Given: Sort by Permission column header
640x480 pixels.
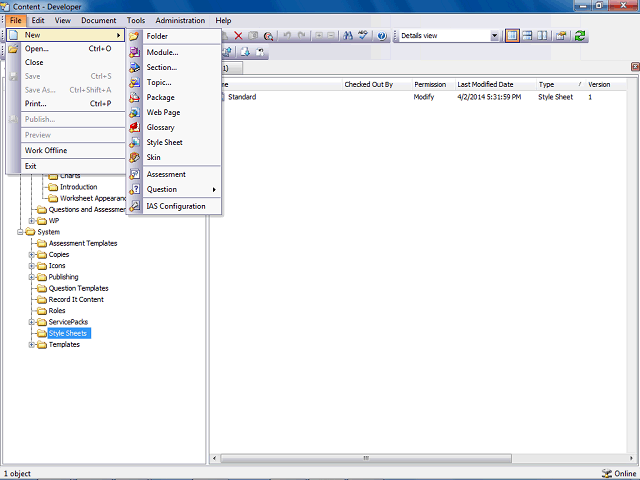Looking at the screenshot, I should [433, 84].
